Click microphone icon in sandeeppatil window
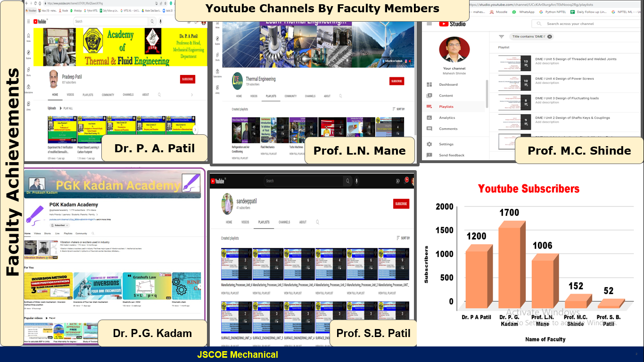 tap(357, 181)
